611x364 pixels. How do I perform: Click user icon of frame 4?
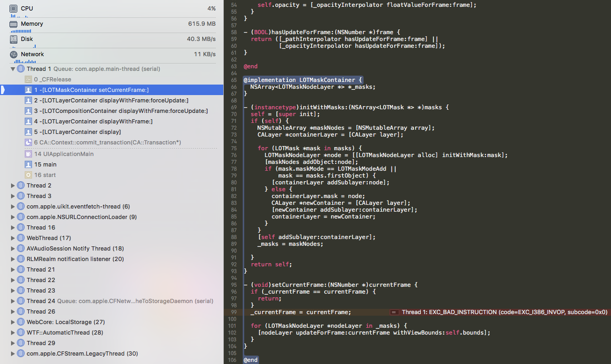tap(28, 121)
